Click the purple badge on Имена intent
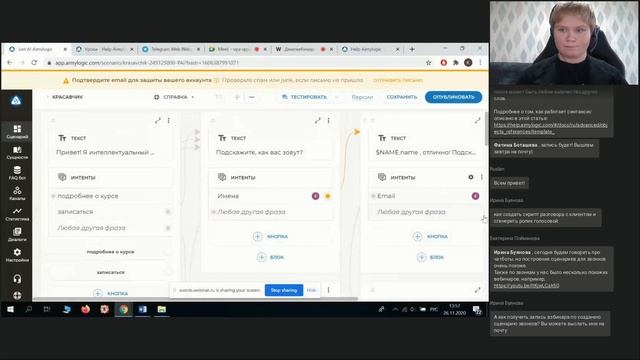 [316, 196]
